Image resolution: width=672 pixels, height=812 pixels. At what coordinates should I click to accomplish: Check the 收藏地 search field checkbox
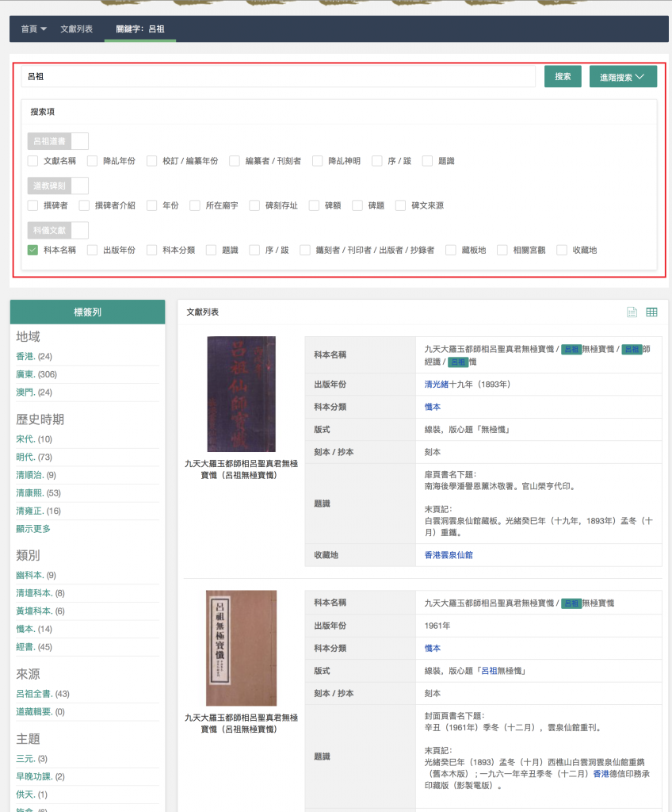(562, 250)
